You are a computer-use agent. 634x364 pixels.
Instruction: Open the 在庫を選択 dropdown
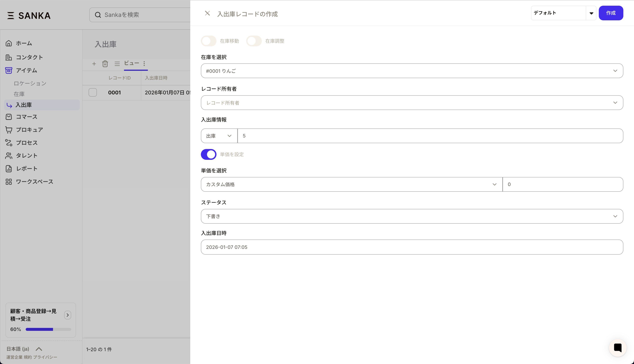pyautogui.click(x=412, y=71)
